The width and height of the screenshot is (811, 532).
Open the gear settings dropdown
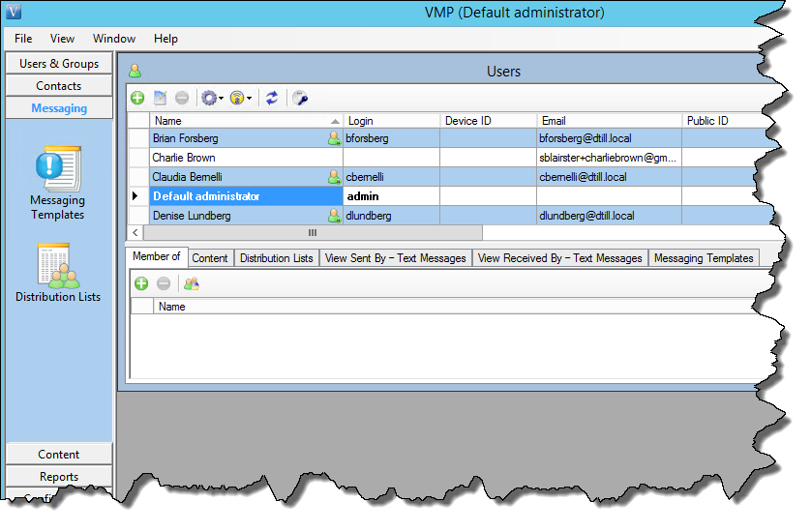(x=210, y=98)
